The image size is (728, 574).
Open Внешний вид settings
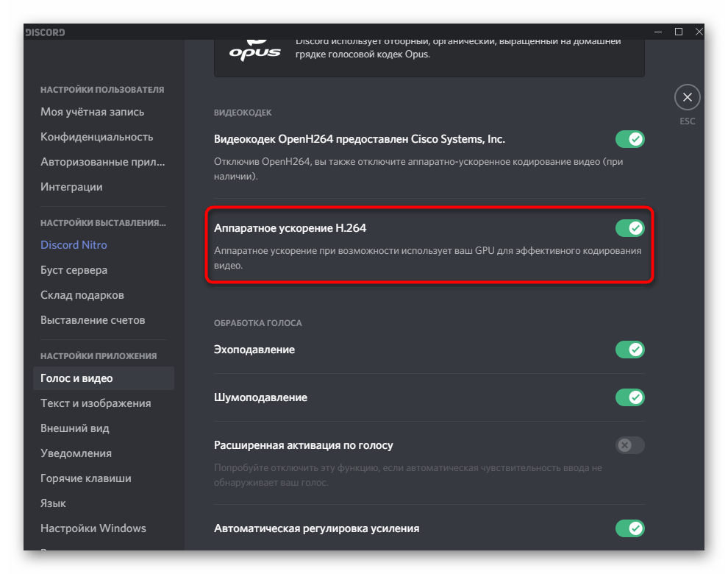[75, 428]
